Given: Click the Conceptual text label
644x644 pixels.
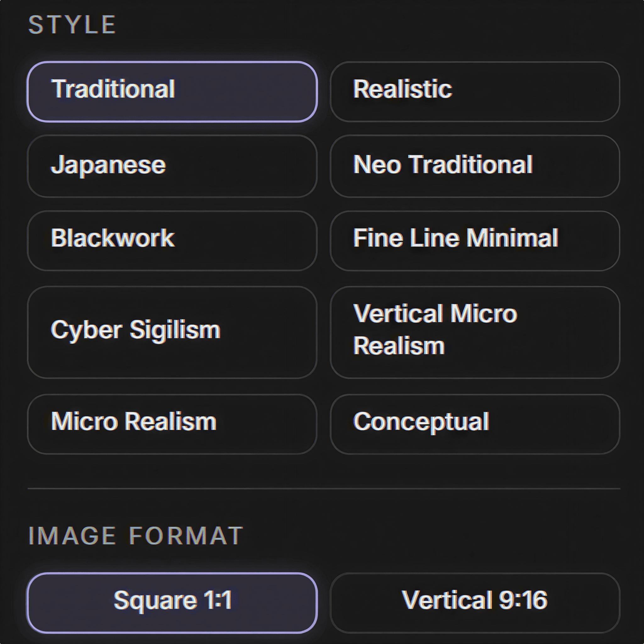Looking at the screenshot, I should coord(421,422).
